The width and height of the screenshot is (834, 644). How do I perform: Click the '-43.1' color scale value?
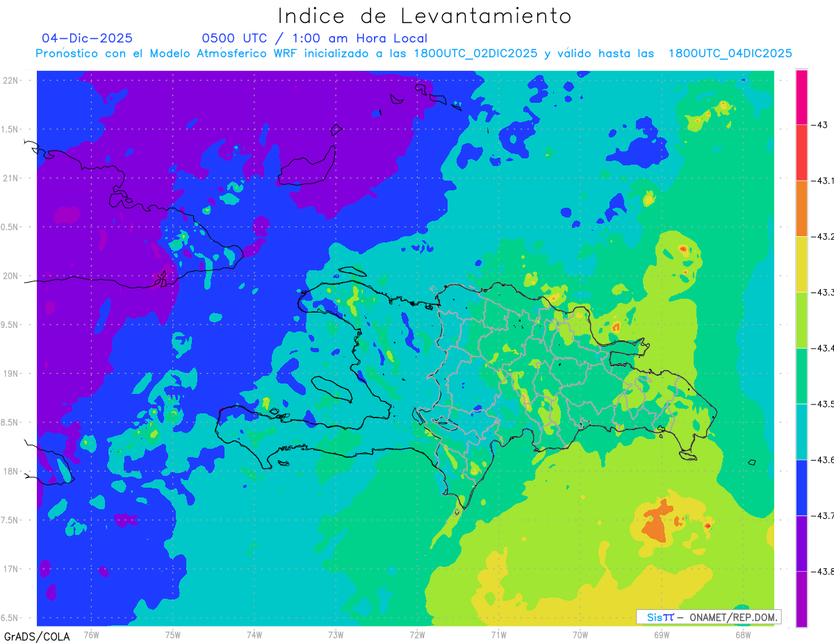click(x=824, y=181)
